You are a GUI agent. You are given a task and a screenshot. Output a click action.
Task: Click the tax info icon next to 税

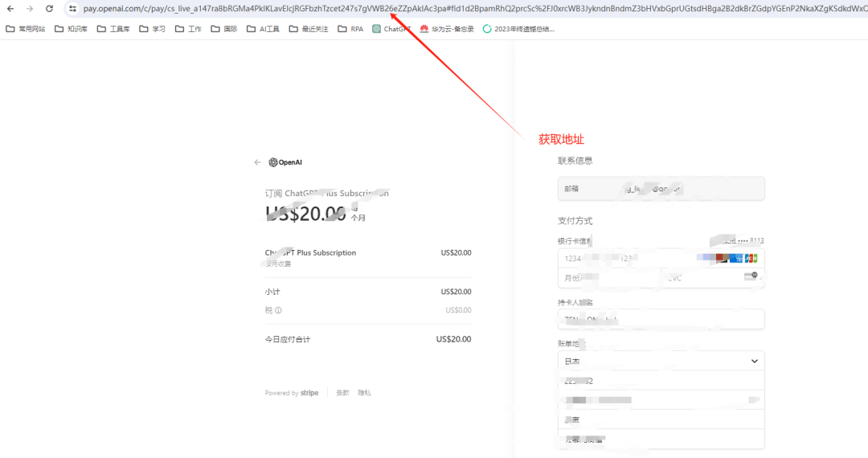point(278,310)
